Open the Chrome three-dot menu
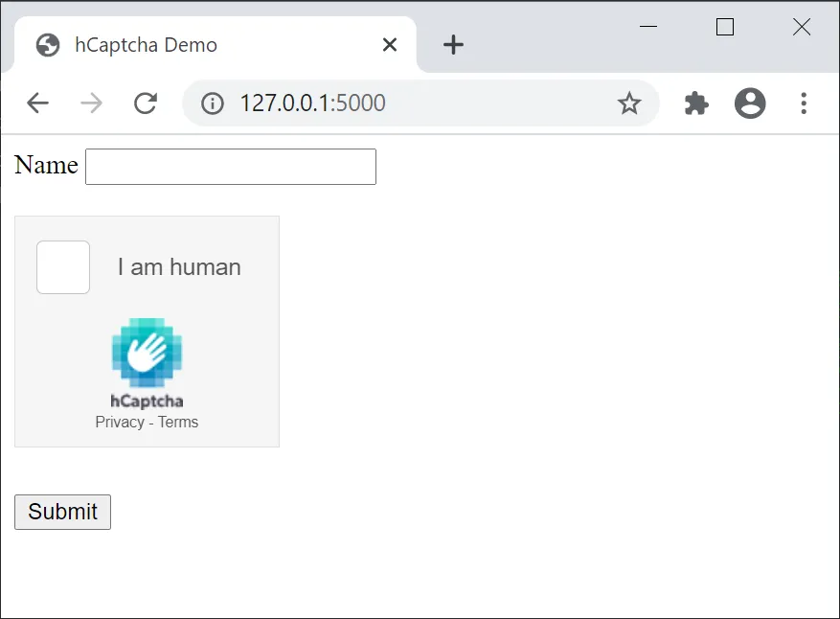The height and width of the screenshot is (619, 840). tap(804, 103)
